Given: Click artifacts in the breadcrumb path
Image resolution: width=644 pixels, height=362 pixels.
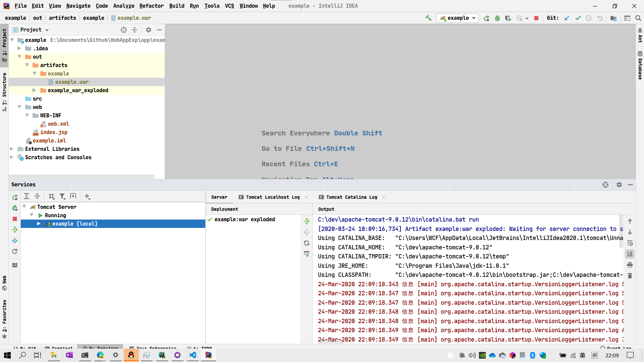Looking at the screenshot, I should click(62, 18).
